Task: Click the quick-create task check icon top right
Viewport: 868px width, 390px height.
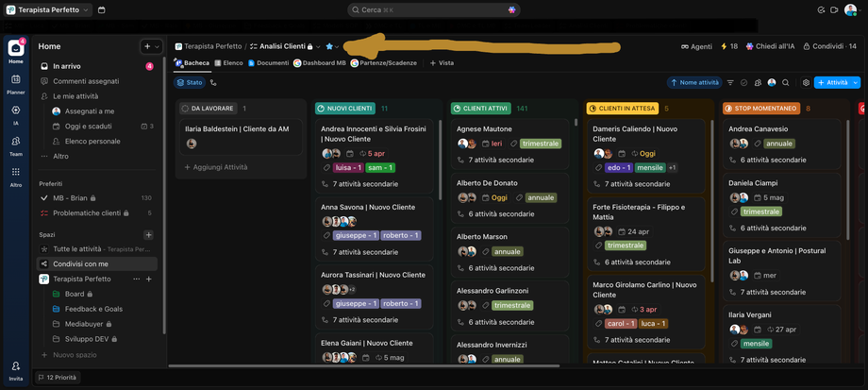Action: tap(821, 10)
